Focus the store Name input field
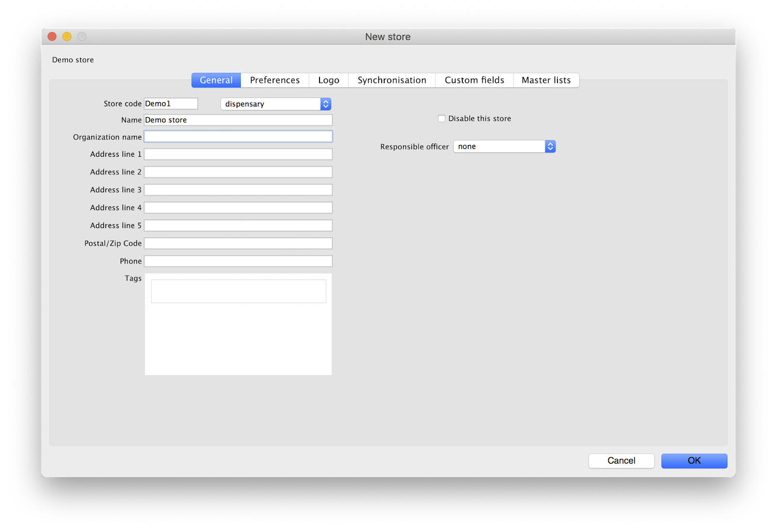Viewport: 777px width, 532px height. pos(238,120)
